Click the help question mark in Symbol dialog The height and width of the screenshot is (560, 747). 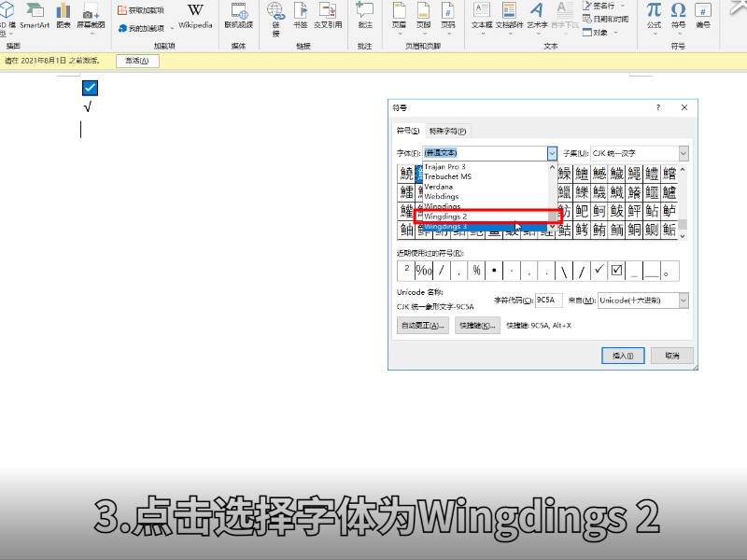[x=658, y=107]
